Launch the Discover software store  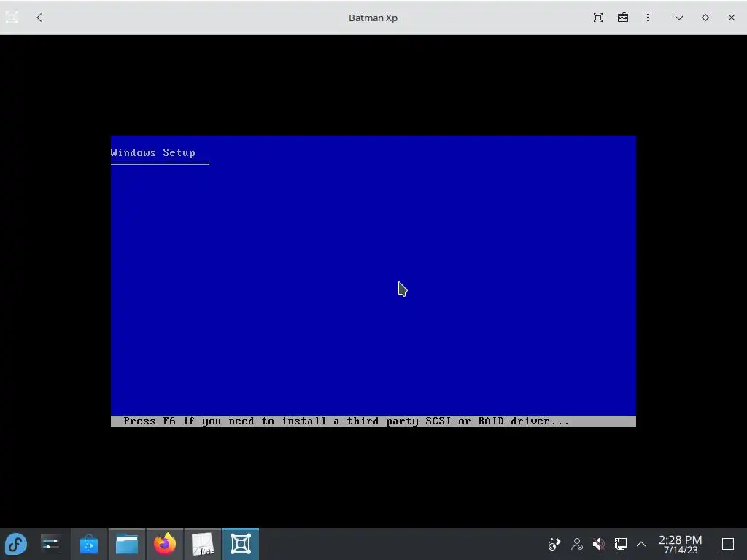pyautogui.click(x=88, y=544)
